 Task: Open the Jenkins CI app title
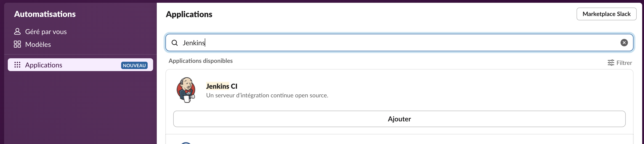(221, 86)
